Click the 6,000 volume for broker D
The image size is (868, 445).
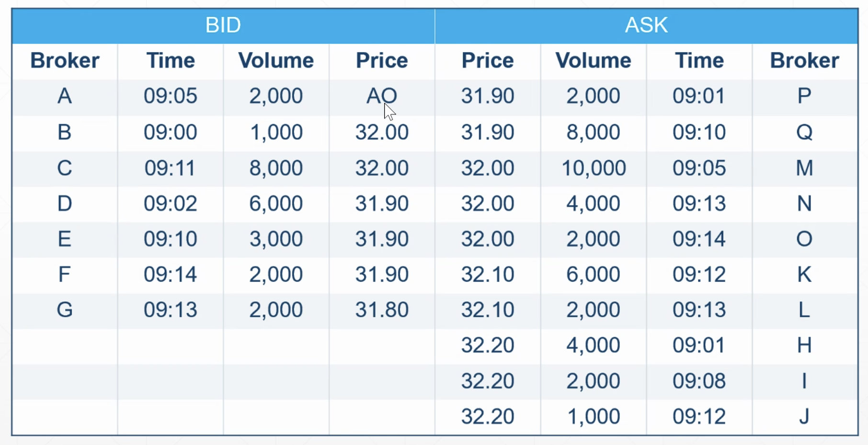coord(276,203)
